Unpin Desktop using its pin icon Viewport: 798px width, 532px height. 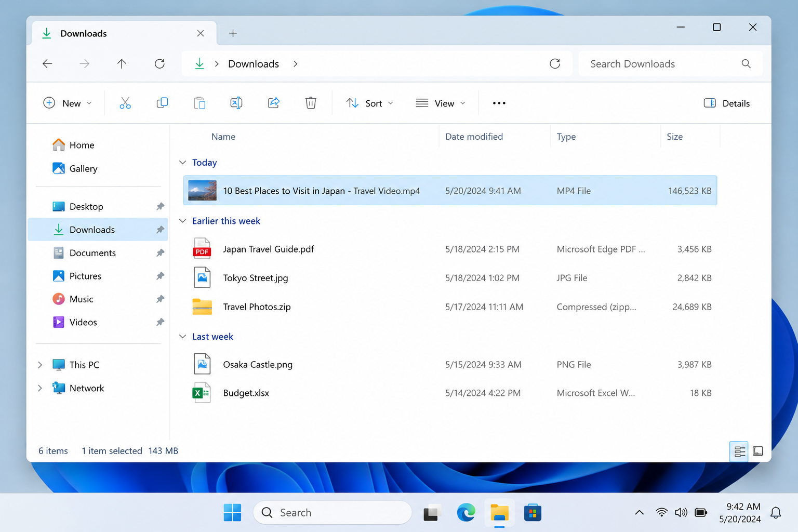click(160, 206)
